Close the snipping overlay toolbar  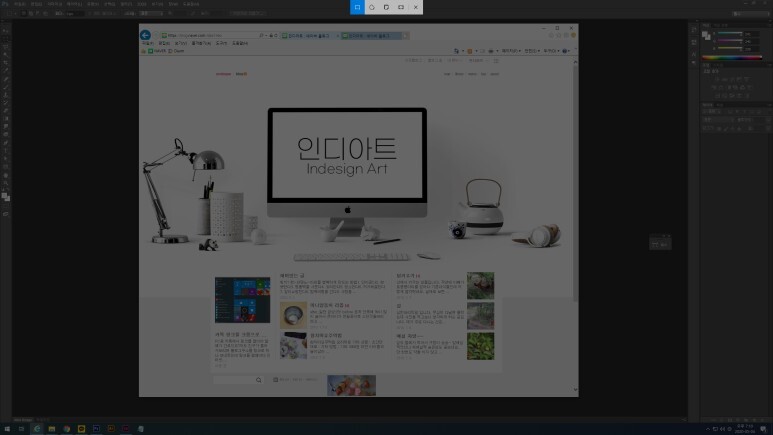click(416, 7)
